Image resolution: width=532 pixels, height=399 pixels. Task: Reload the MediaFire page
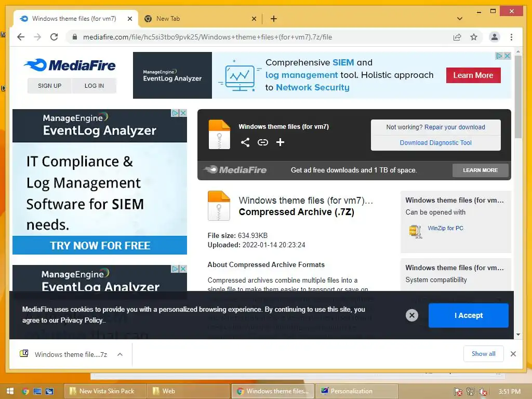click(54, 37)
